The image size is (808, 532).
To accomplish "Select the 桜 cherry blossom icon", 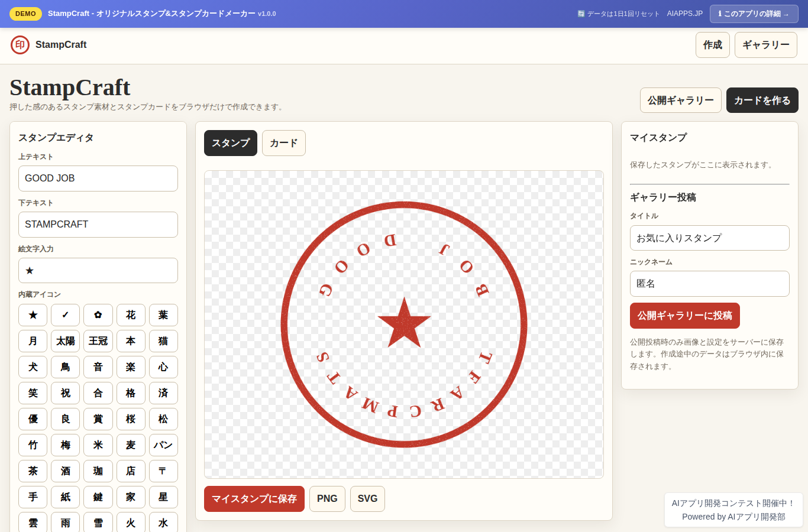I will coord(131,419).
